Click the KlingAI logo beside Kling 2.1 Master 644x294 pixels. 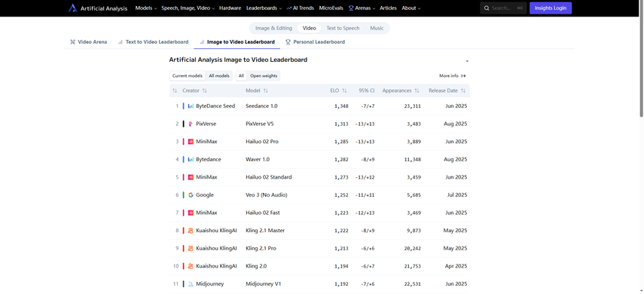tap(191, 231)
